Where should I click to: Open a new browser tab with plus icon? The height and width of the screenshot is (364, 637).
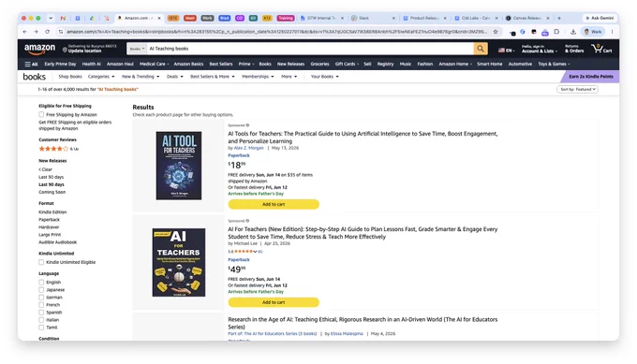pyautogui.click(x=559, y=19)
